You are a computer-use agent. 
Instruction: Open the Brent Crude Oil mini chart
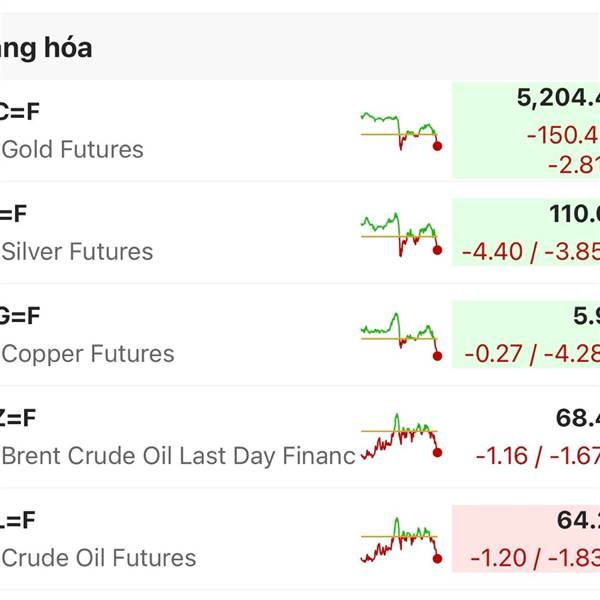(x=401, y=437)
